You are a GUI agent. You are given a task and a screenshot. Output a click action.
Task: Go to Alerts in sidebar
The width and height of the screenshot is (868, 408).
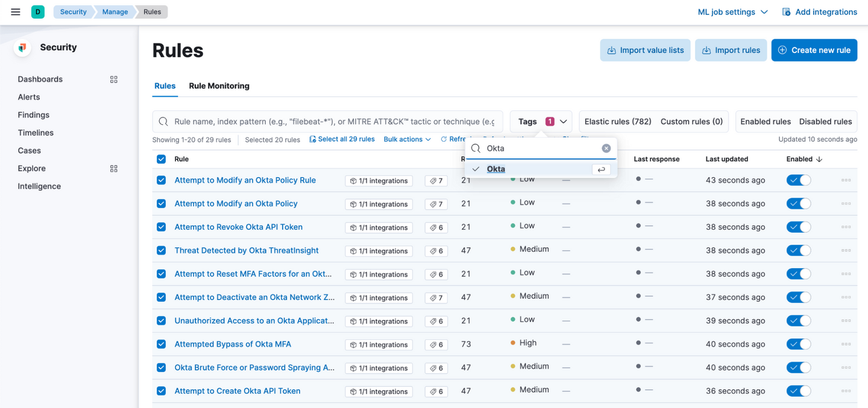[29, 97]
